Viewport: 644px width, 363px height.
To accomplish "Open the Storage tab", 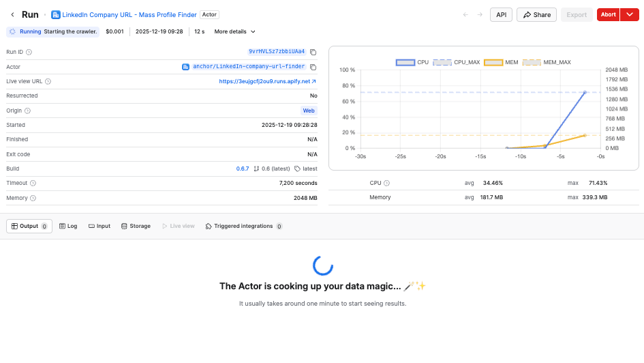I will point(136,226).
